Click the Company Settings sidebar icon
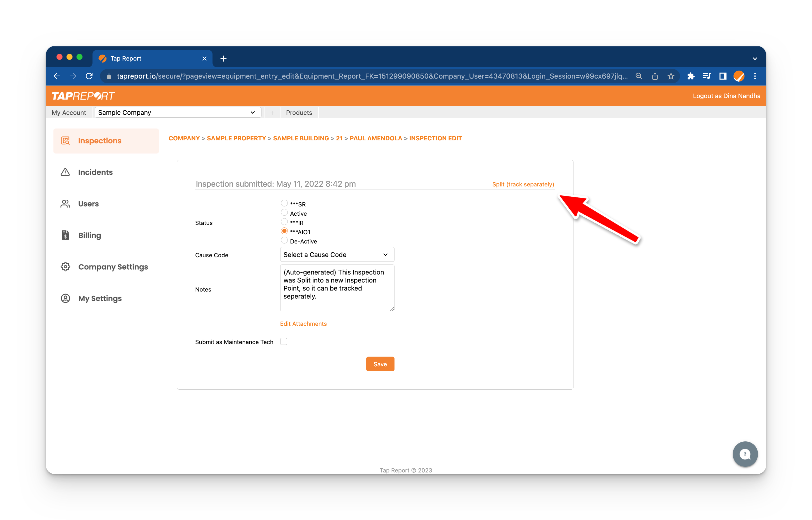 (65, 267)
